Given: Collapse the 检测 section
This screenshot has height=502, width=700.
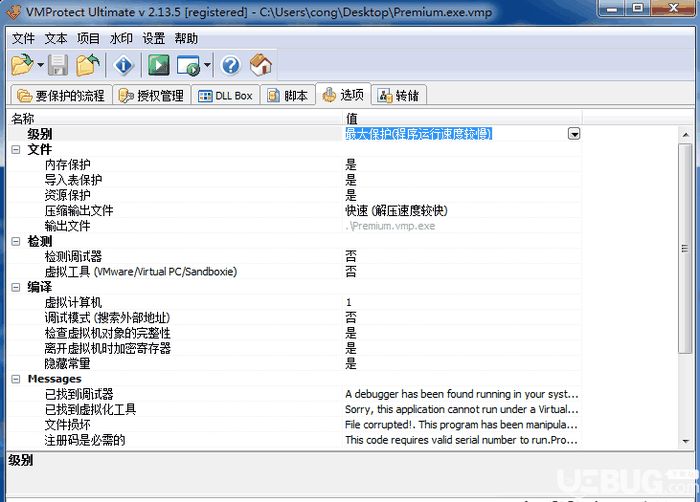Looking at the screenshot, I should (x=16, y=242).
